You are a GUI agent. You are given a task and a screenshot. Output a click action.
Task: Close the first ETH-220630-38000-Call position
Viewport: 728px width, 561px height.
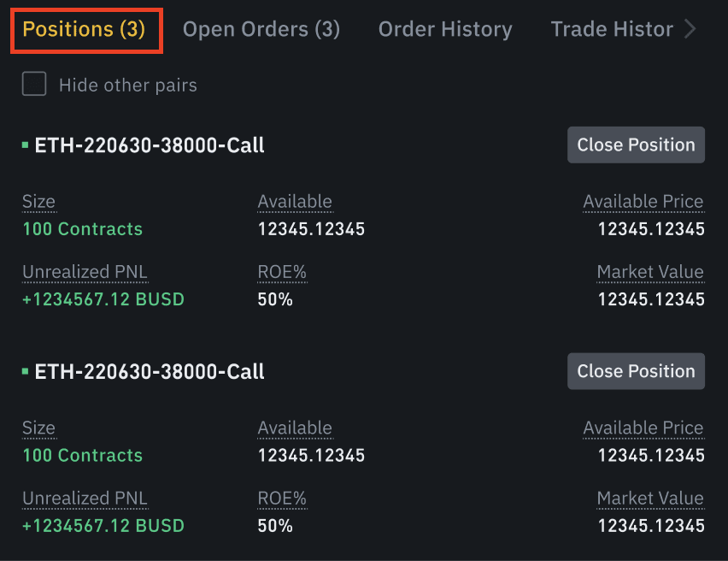point(636,145)
